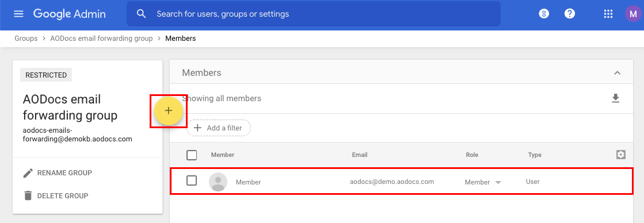Click the search magnifier icon

141,14
